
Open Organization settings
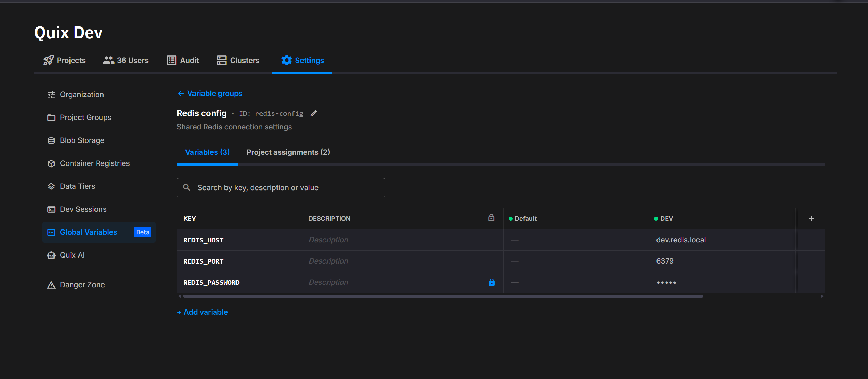99,95
